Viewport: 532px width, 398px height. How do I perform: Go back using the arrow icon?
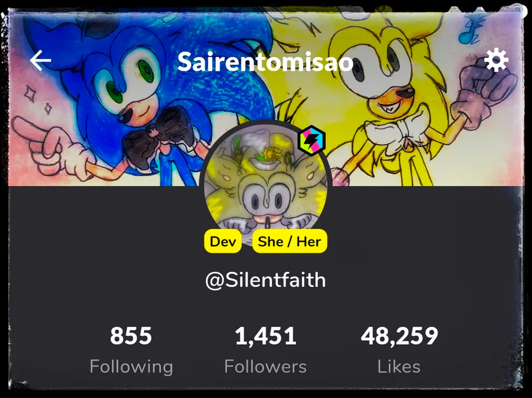coord(40,61)
